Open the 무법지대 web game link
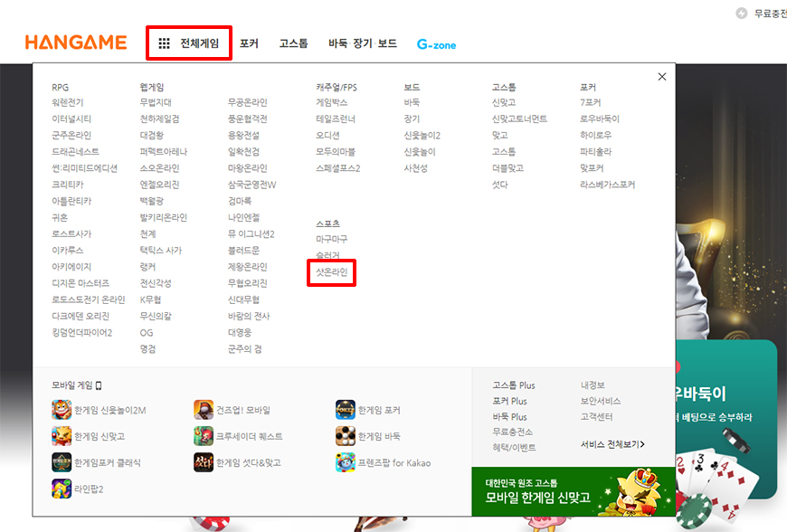The width and height of the screenshot is (787, 532). pos(156,102)
